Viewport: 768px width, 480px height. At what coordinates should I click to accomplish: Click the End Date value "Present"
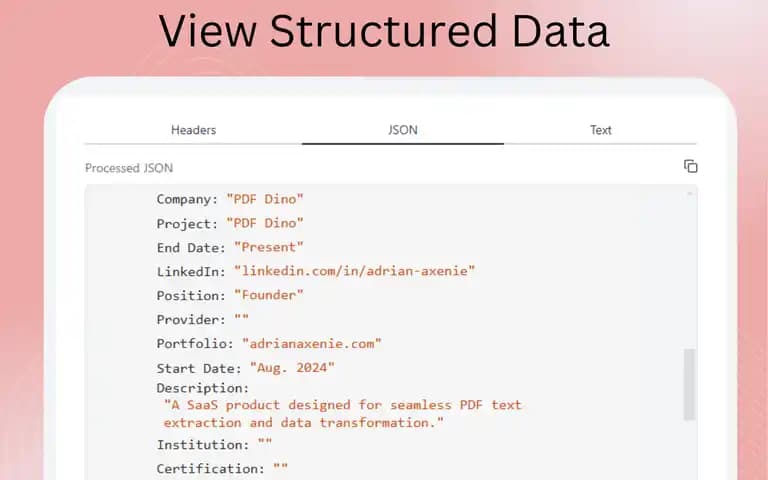coord(269,247)
